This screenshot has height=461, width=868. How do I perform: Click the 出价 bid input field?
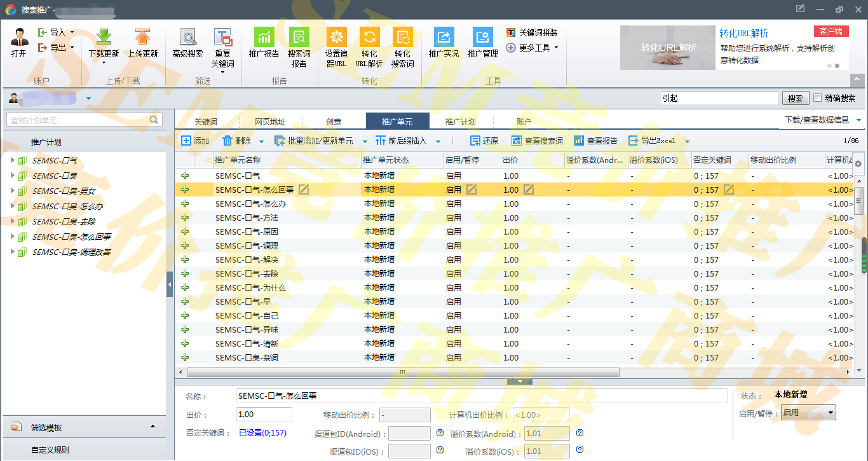click(x=264, y=415)
